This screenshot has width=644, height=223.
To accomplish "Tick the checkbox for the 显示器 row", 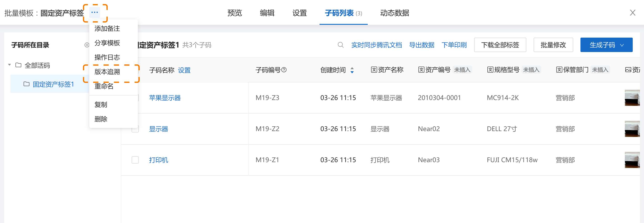I will click(135, 129).
